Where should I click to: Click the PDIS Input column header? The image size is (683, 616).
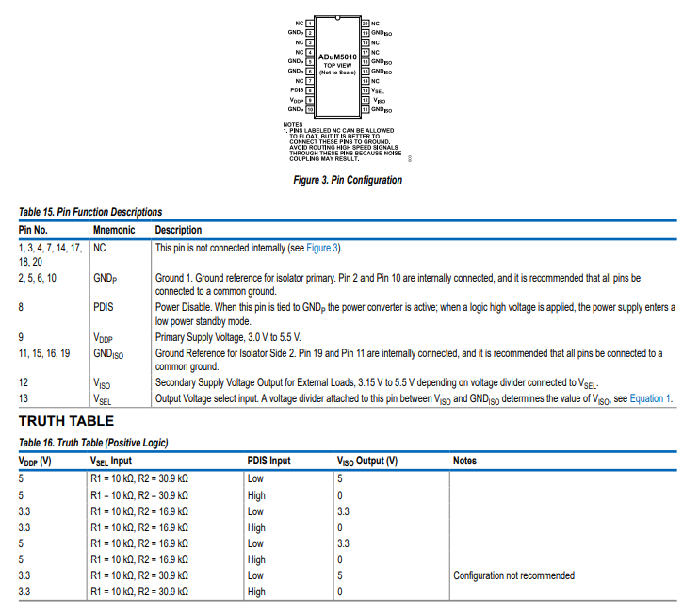(268, 461)
